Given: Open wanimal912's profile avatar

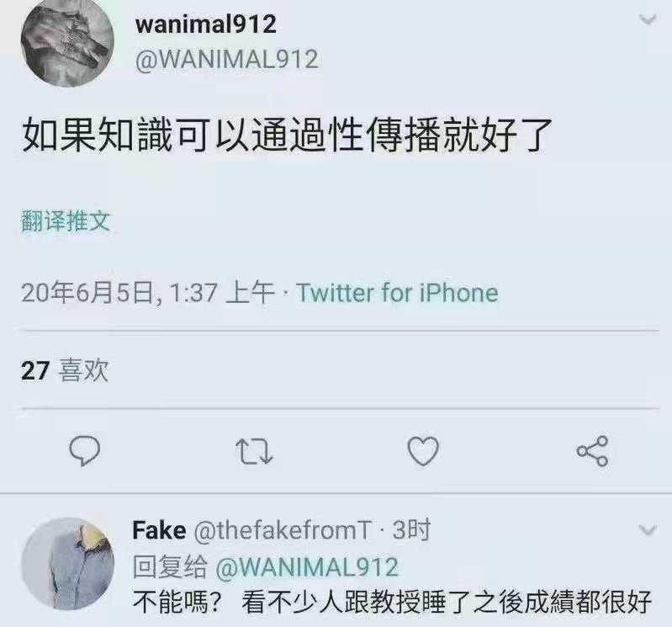Looking at the screenshot, I should [x=68, y=41].
